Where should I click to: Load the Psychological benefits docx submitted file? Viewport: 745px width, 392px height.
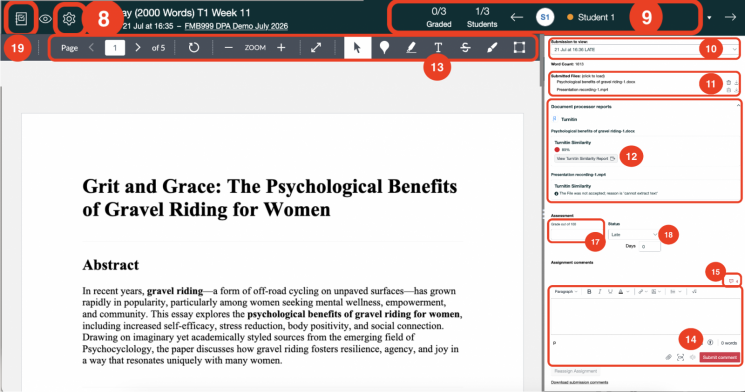coord(596,82)
